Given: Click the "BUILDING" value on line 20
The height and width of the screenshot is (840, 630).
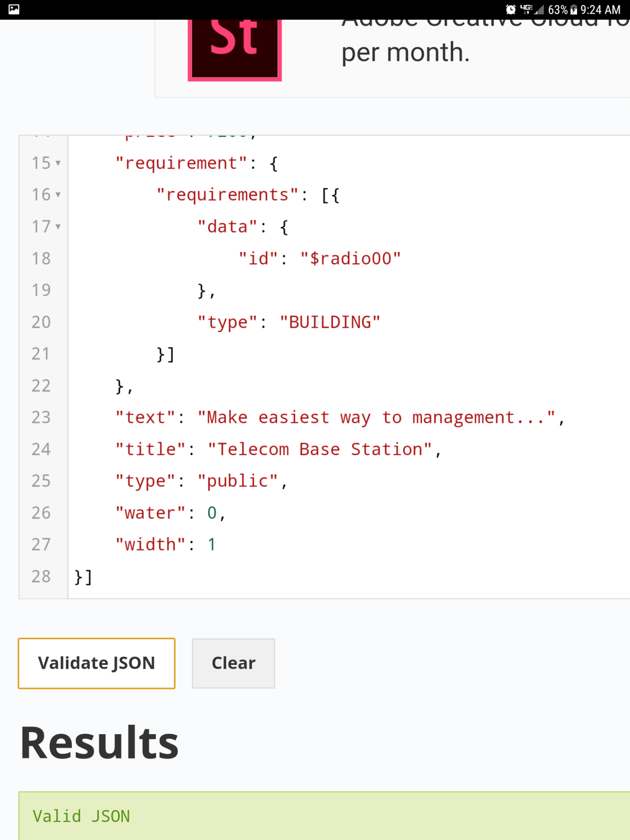Looking at the screenshot, I should (x=330, y=323).
